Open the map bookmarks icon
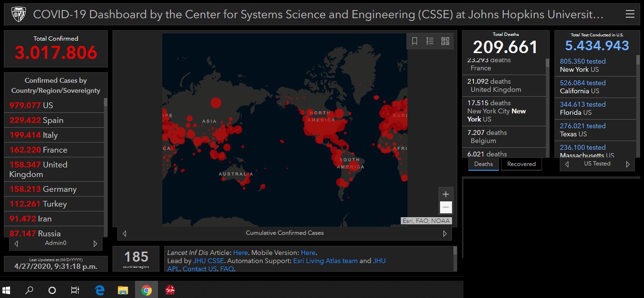This screenshot has height=298, width=644. (x=415, y=41)
